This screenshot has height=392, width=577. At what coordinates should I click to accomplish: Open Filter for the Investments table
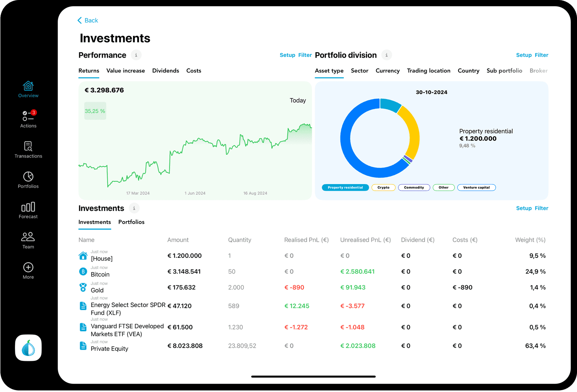[x=541, y=208]
